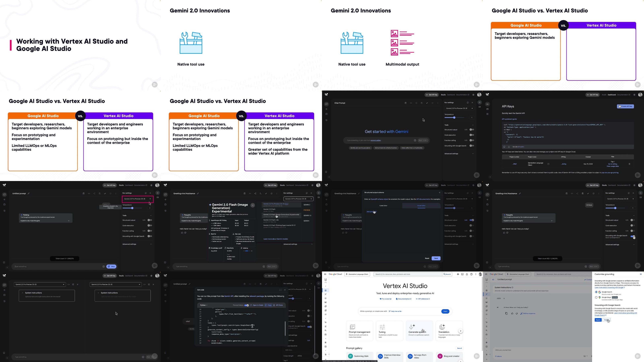Adjust the Temperature slider in the Chat Prompt frame
This screenshot has height=362, width=644.
(454, 118)
